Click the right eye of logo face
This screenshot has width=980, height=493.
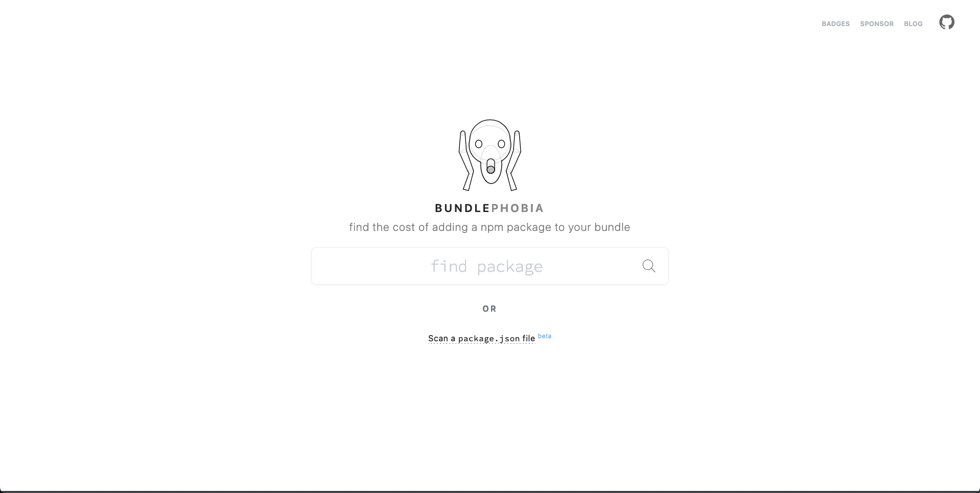pyautogui.click(x=501, y=144)
